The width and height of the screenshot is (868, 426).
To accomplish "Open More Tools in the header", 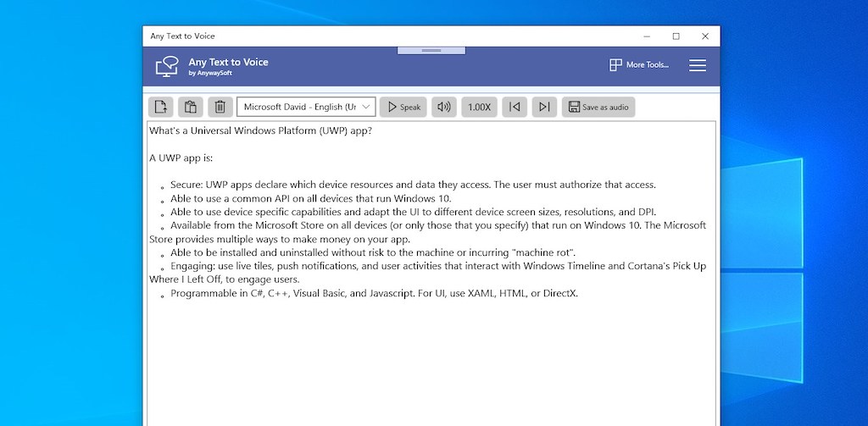I will tap(639, 65).
